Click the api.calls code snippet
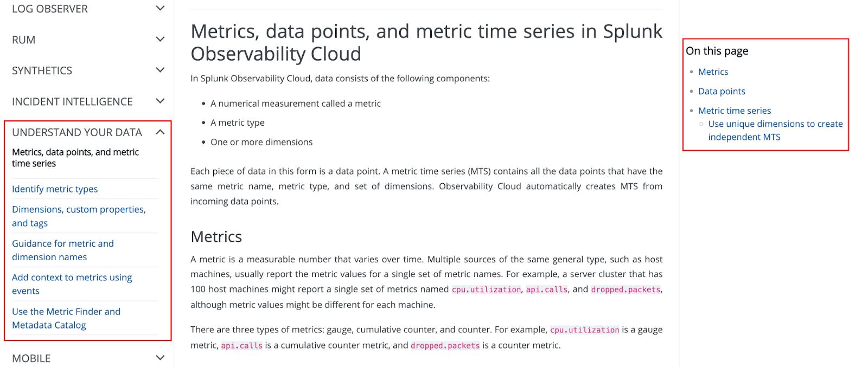Viewport: 868px width, 367px height. 546,289
